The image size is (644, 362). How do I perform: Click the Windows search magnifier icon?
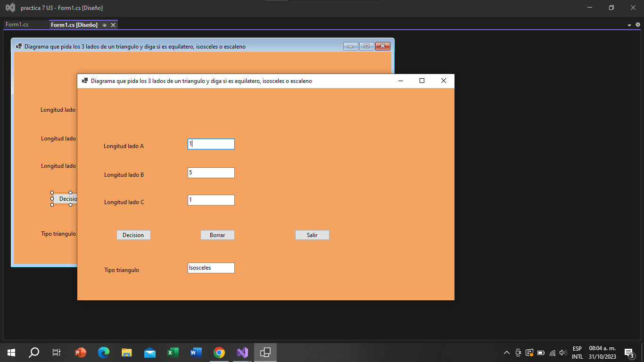pos(34,352)
